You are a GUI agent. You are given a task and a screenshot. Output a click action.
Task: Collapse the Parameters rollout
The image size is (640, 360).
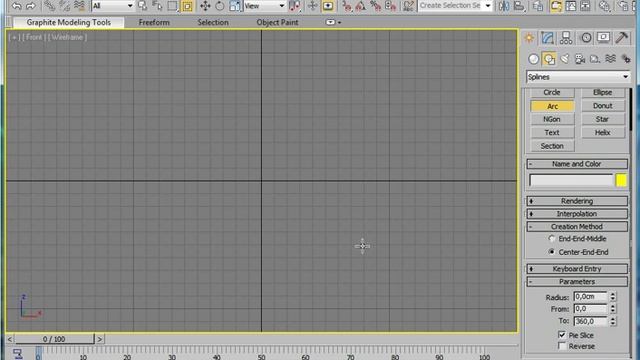tap(577, 282)
